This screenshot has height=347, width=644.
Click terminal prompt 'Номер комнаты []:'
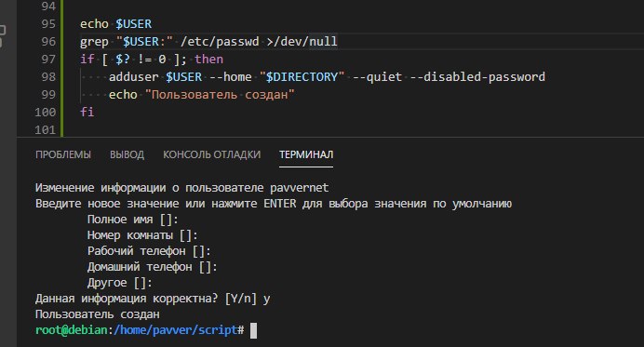(x=142, y=235)
